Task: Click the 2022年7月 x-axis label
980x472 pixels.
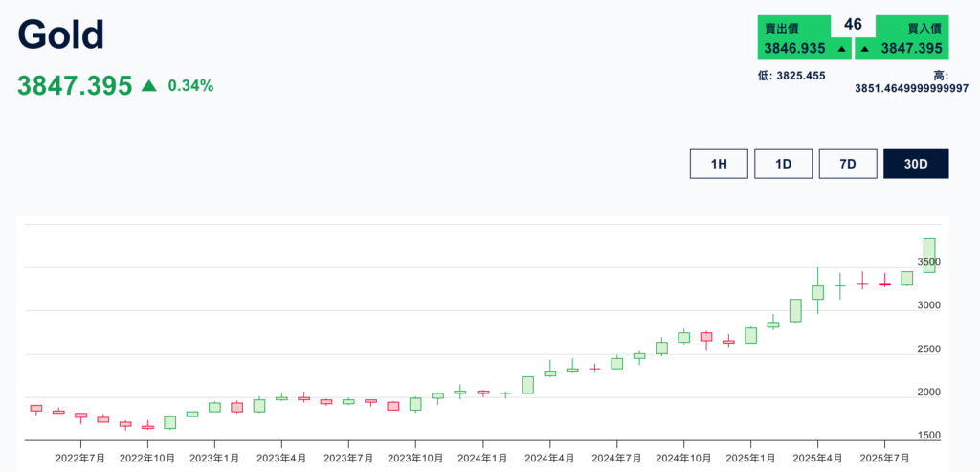Action: [x=80, y=458]
